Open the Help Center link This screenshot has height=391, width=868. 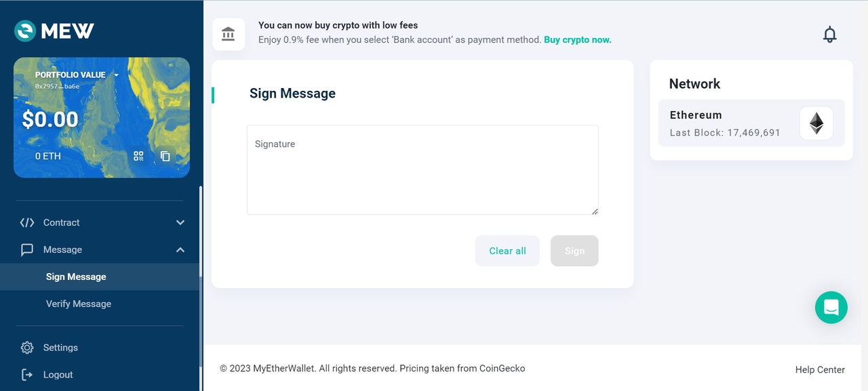(x=820, y=369)
